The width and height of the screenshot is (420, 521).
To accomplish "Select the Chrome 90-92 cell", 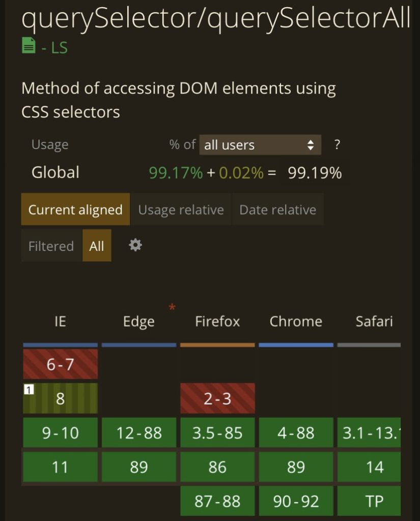I will (x=296, y=501).
